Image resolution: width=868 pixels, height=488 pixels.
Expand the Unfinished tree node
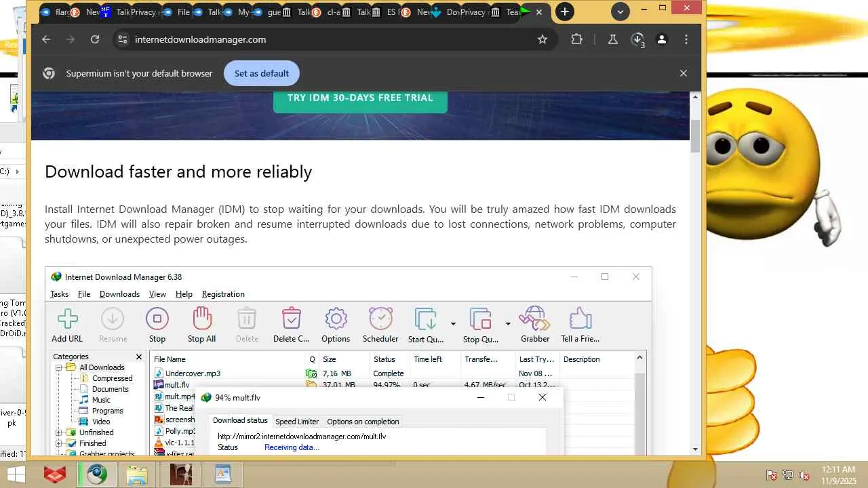coord(58,432)
